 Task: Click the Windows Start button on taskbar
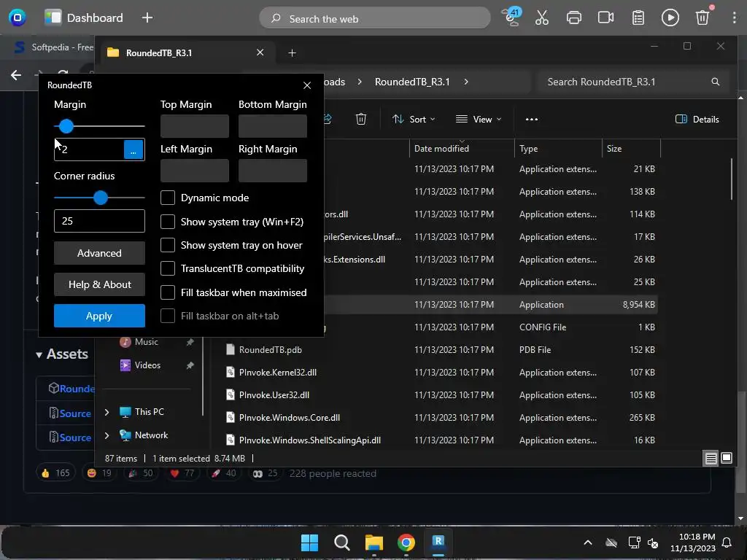[309, 542]
